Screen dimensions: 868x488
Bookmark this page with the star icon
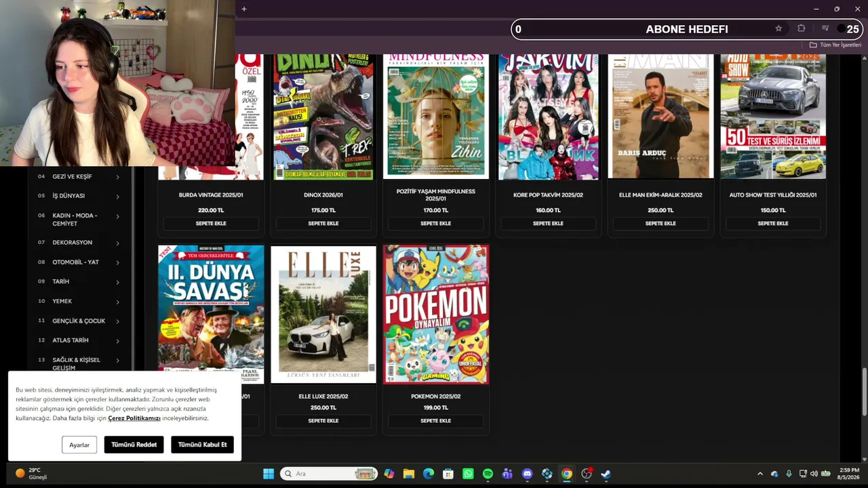(x=778, y=28)
